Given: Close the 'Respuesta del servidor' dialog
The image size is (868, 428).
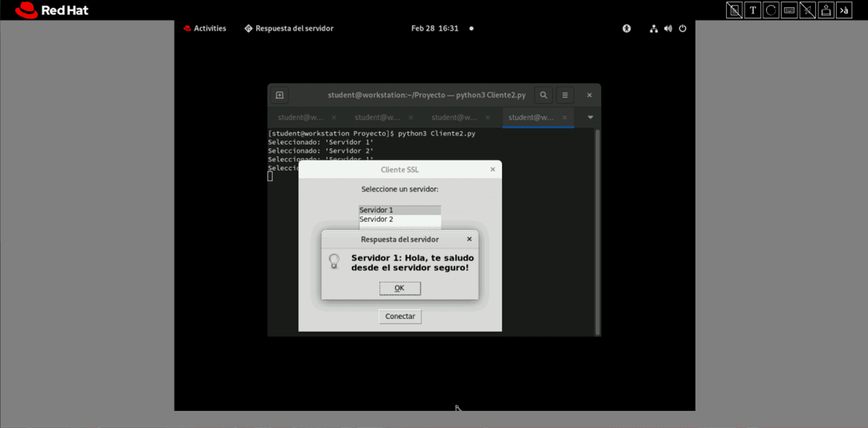Looking at the screenshot, I should click(x=469, y=239).
